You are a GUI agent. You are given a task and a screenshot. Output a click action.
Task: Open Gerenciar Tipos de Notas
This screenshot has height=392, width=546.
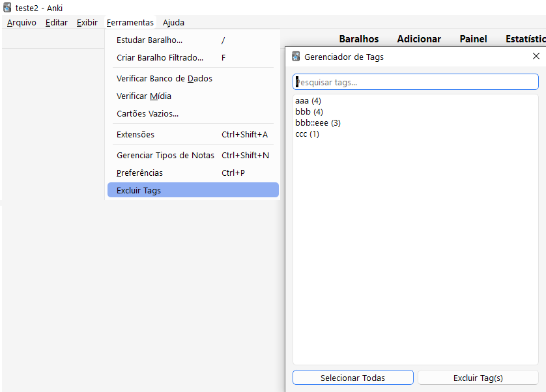coord(165,156)
